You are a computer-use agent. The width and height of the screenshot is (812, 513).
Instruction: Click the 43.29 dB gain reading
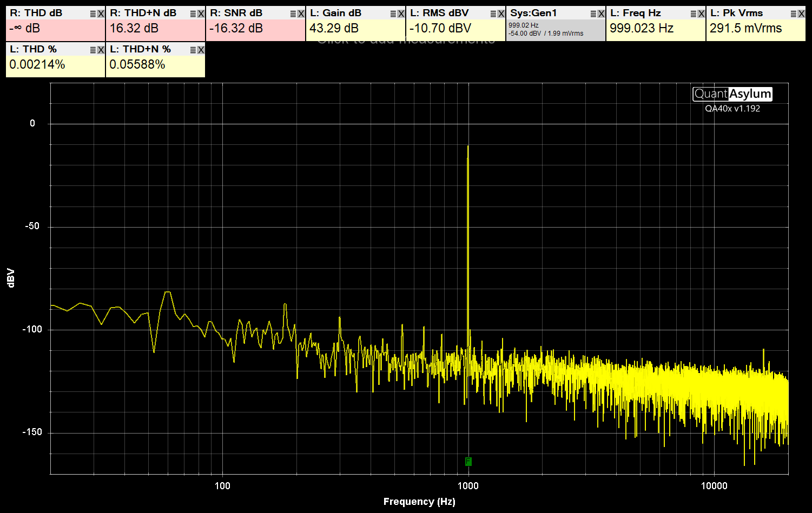point(334,29)
